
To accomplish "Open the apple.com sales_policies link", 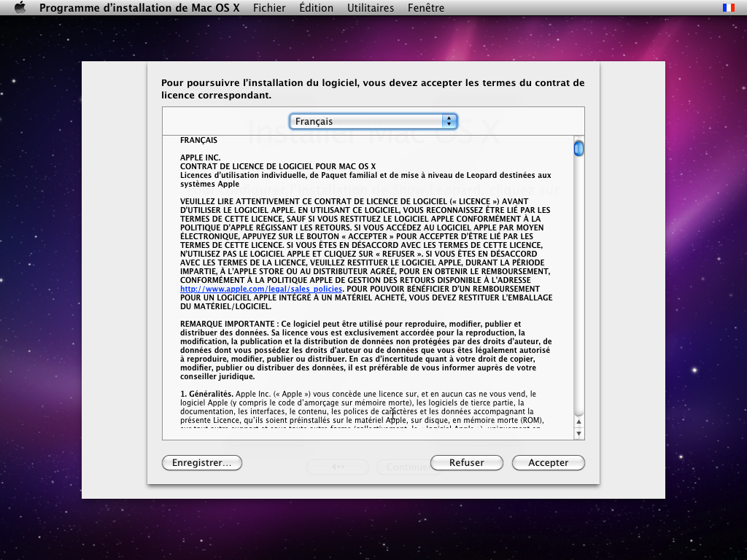I will 261,289.
